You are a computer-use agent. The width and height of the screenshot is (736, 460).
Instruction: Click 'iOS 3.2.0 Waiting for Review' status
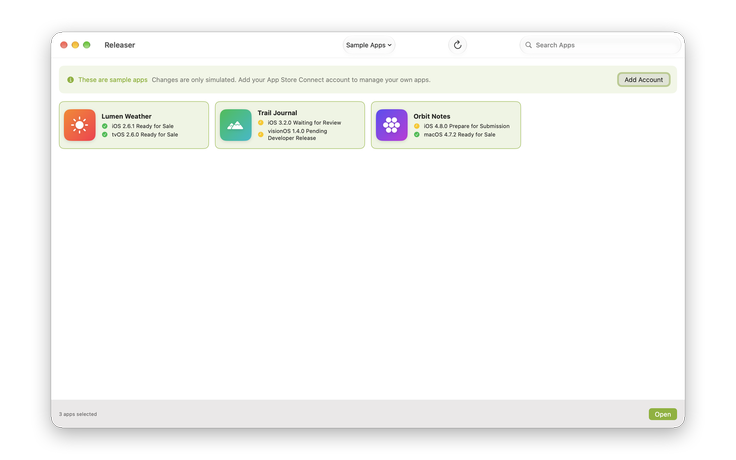coord(305,123)
